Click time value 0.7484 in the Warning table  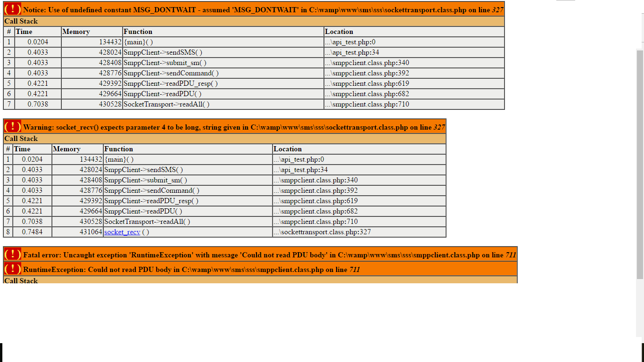32,232
